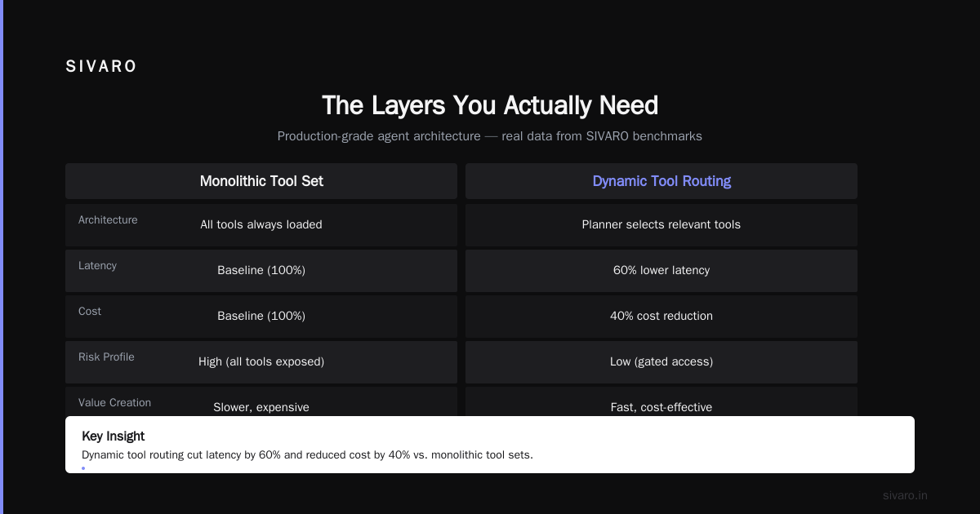Select the title 'The Layers You Actually Need'
Image resolution: width=980 pixels, height=514 pixels.
(490, 105)
